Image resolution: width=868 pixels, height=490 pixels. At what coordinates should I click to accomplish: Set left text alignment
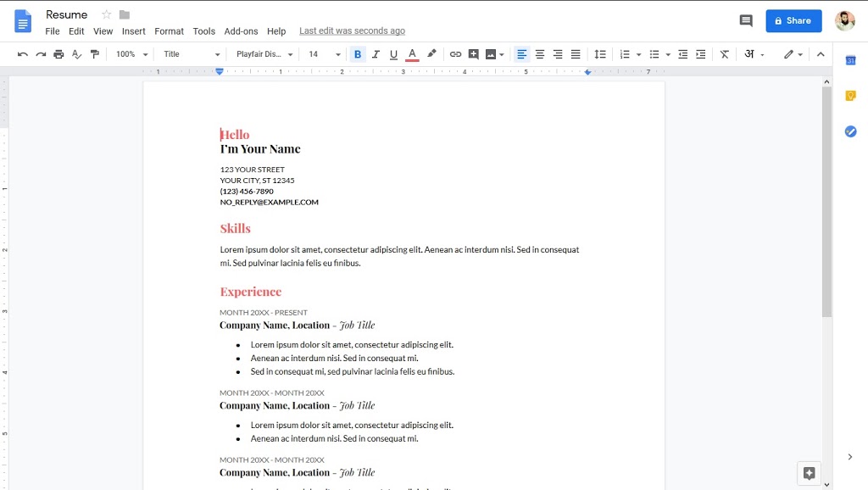(521, 54)
